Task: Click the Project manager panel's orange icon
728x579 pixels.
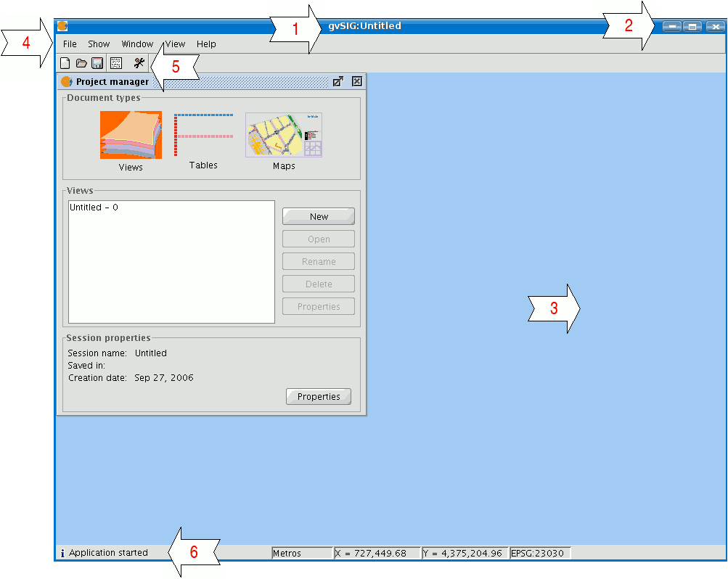Action: coord(66,82)
